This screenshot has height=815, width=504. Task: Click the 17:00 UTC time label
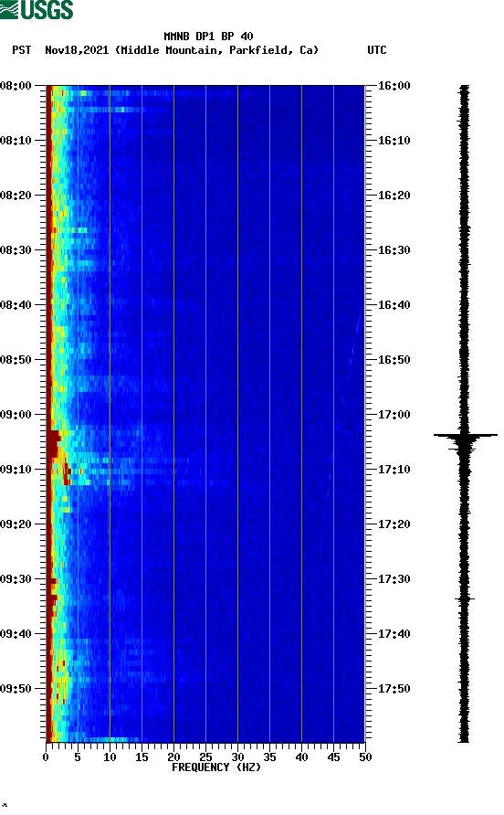click(x=394, y=415)
